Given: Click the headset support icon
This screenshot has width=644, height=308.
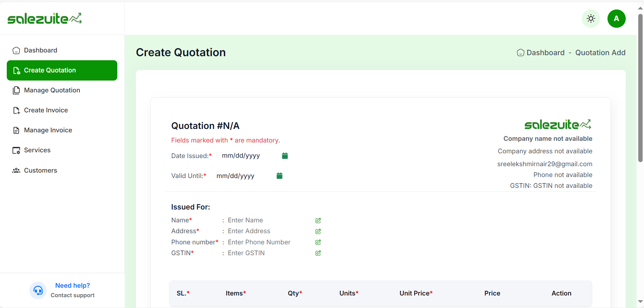Looking at the screenshot, I should click(x=38, y=290).
